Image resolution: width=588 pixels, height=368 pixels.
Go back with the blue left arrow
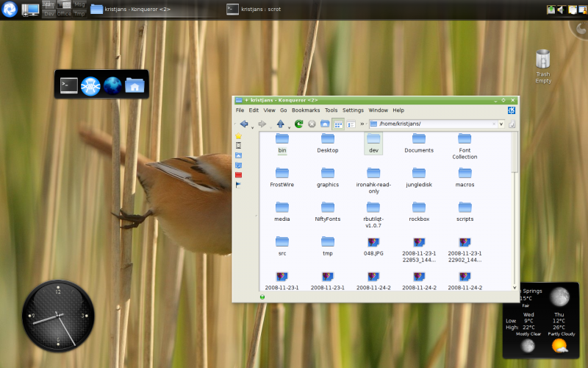click(244, 124)
